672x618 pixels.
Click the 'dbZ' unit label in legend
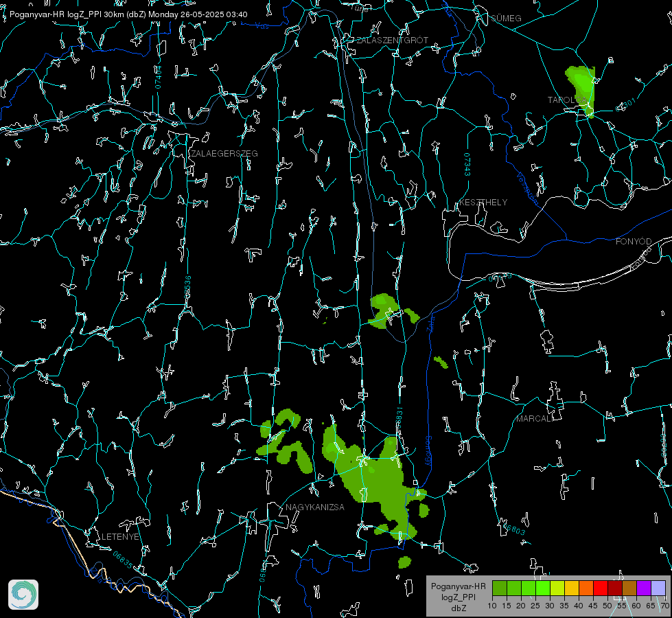(458, 608)
